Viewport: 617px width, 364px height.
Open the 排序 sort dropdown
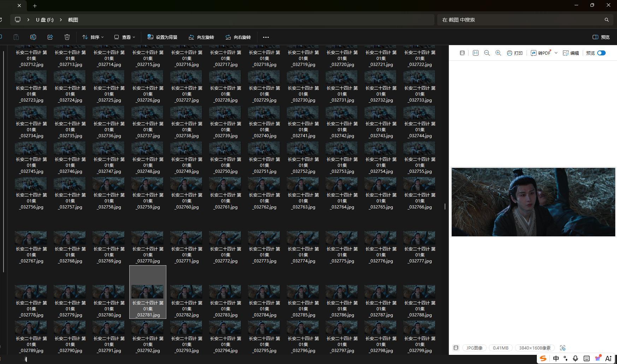[93, 37]
